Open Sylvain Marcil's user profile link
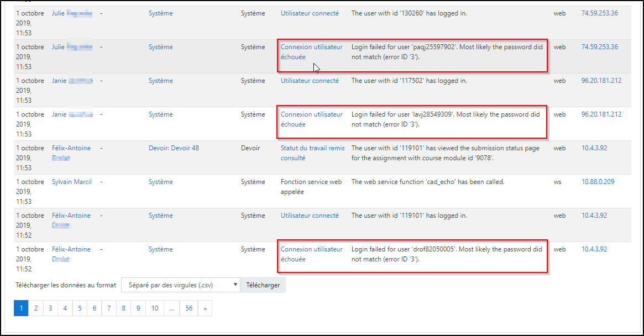 pos(72,182)
